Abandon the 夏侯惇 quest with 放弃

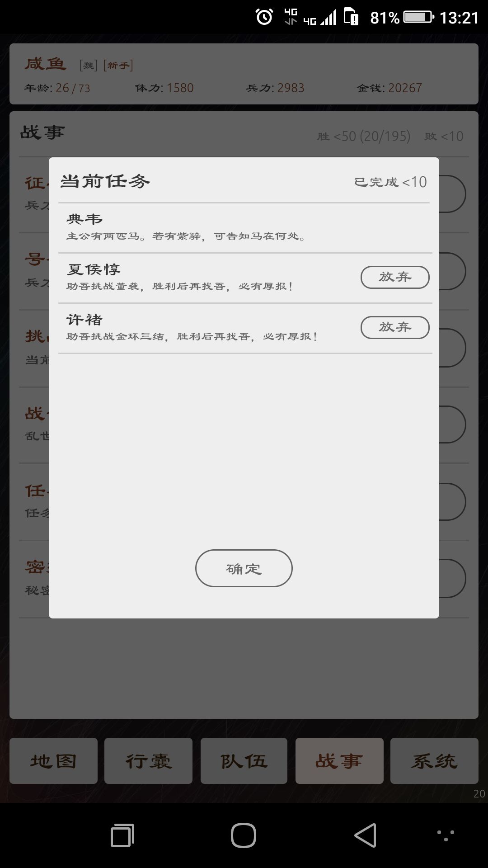click(395, 277)
